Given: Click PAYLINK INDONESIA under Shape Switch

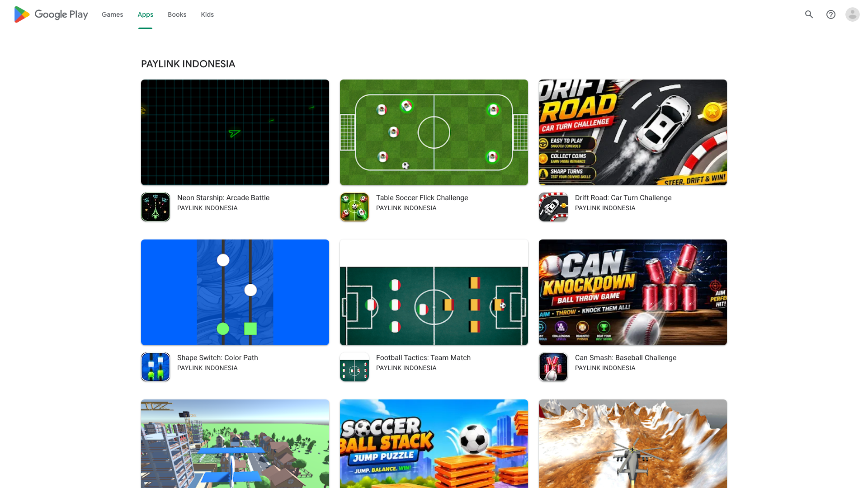Looking at the screenshot, I should tap(207, 368).
